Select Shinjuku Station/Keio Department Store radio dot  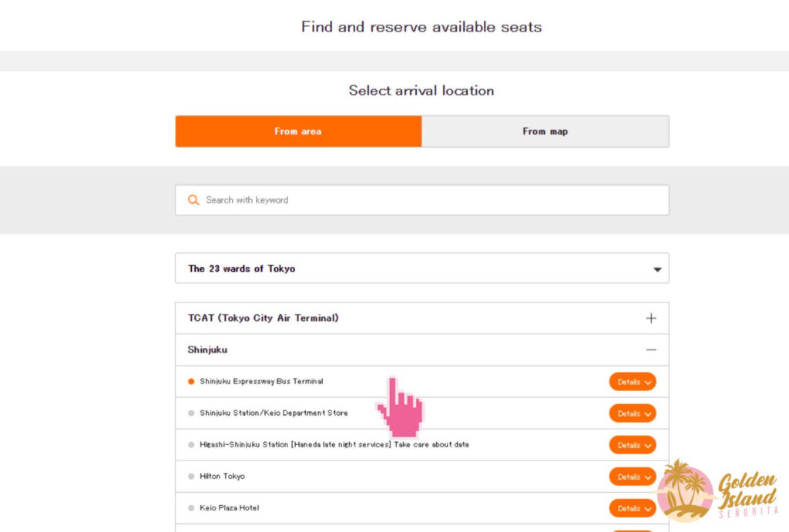[x=191, y=413]
